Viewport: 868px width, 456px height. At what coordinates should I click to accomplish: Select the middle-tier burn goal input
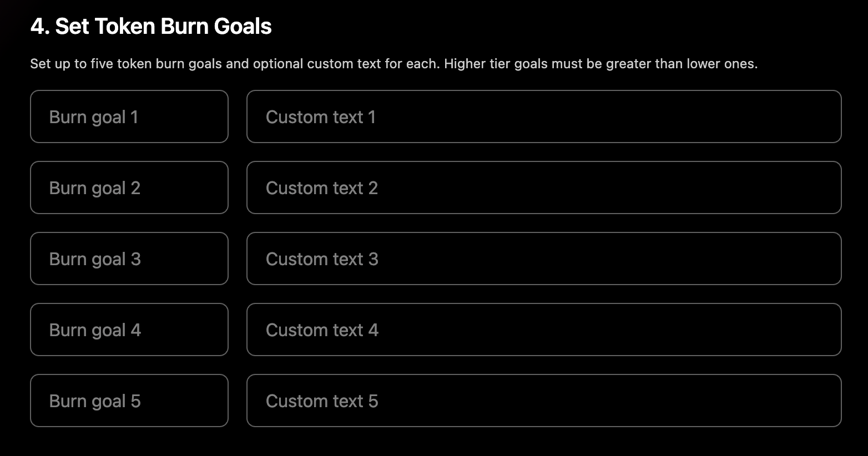(129, 259)
